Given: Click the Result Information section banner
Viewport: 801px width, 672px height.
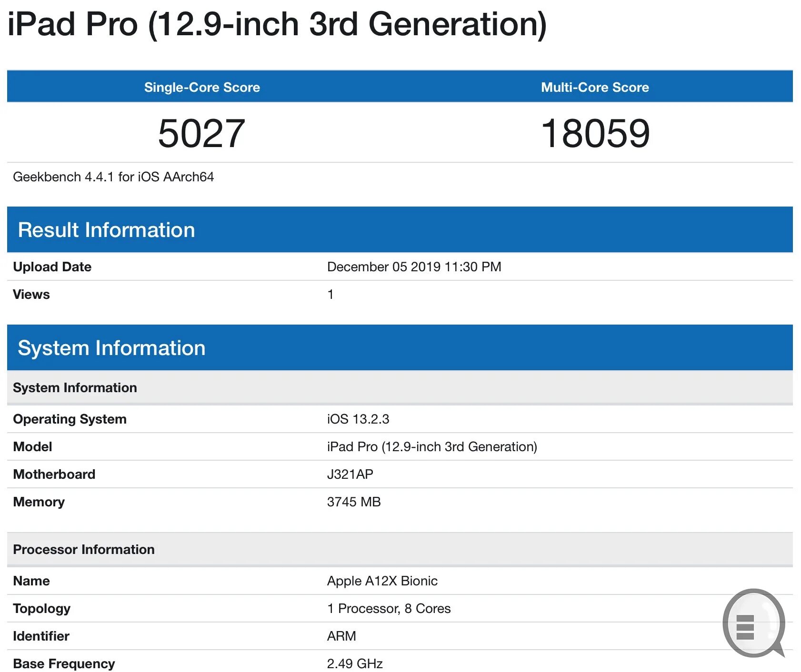Looking at the screenshot, I should pyautogui.click(x=400, y=229).
